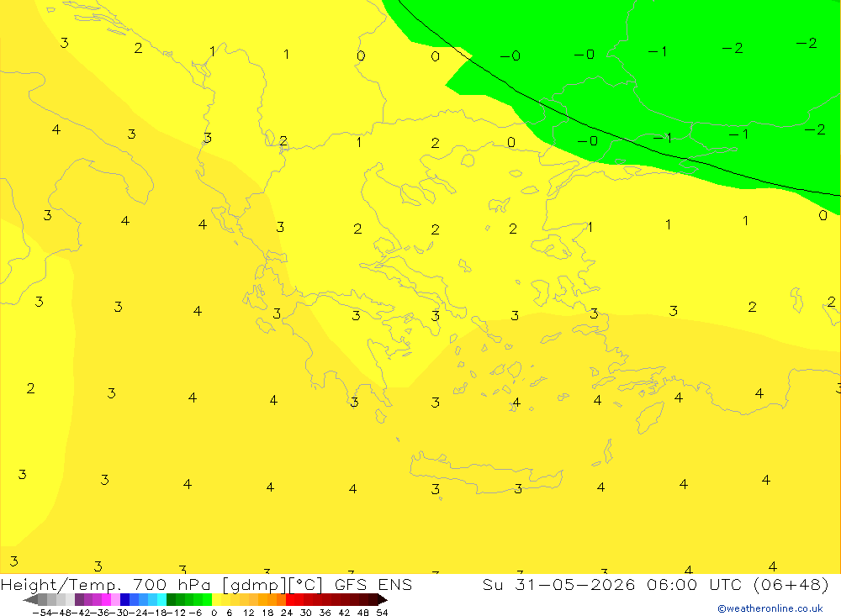The image size is (841, 616).
Task: Click the '48' legend scale label
Action: coord(363,613)
